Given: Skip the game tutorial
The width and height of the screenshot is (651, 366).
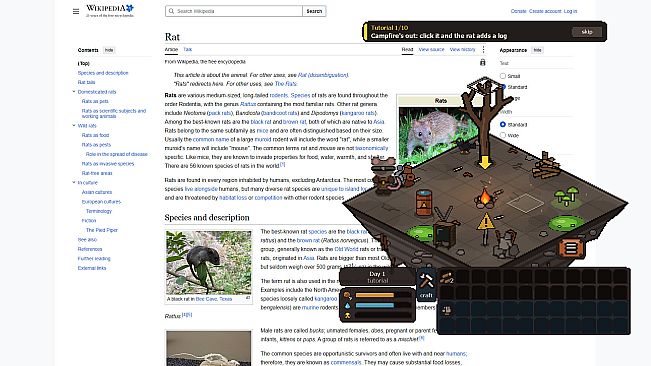Looking at the screenshot, I should coord(587,32).
